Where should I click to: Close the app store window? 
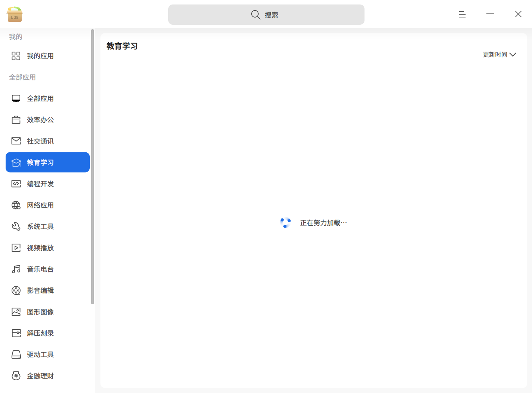coord(518,14)
